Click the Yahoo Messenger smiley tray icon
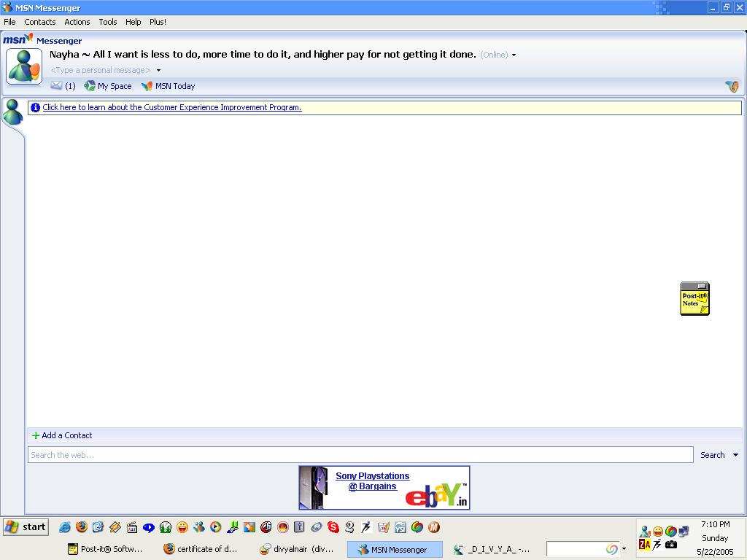Screen dimensions: 747x560 coord(658,531)
